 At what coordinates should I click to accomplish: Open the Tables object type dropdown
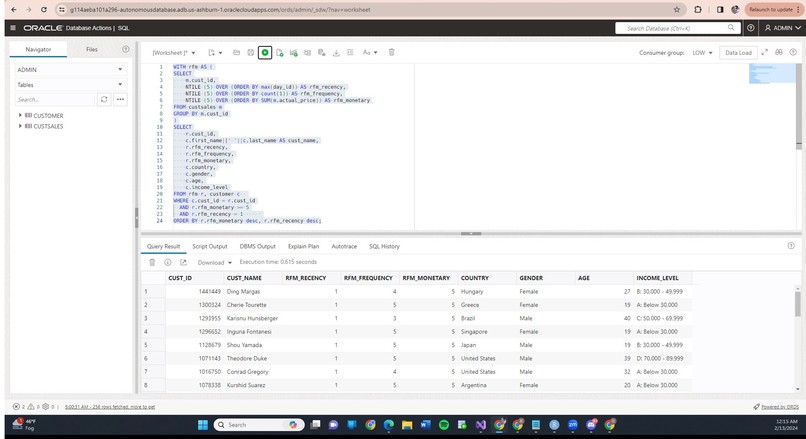[x=70, y=84]
